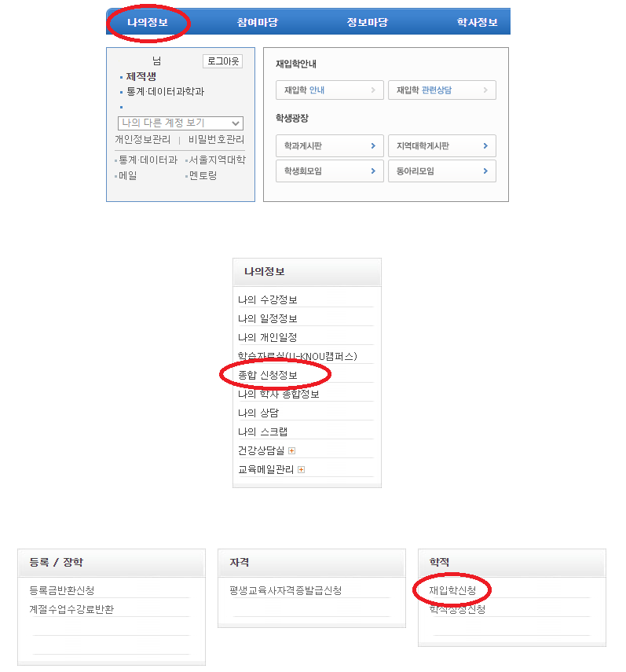Open 교육메일관리 in sidebar
This screenshot has height=672, width=626.
266,469
